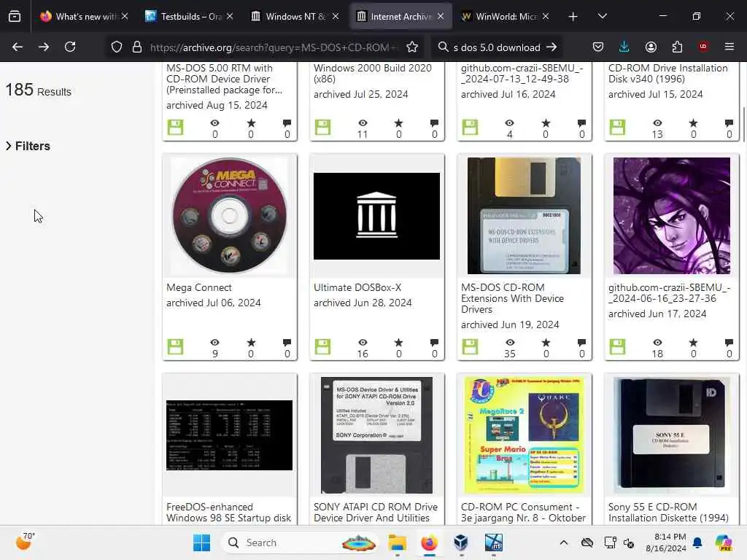Open the uBlock Origin extension icon
Screen dimensions: 747x560
(703, 47)
